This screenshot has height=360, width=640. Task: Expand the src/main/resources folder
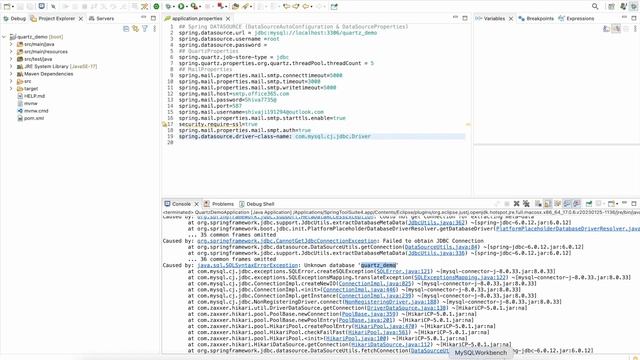tap(11, 51)
